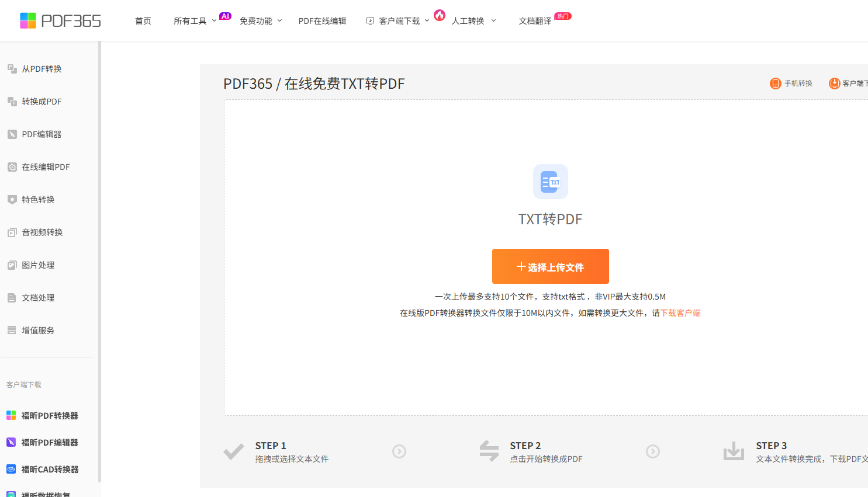The width and height of the screenshot is (868, 497).
Task: Click the 从PDF转换 sidebar icon
Action: pos(12,69)
